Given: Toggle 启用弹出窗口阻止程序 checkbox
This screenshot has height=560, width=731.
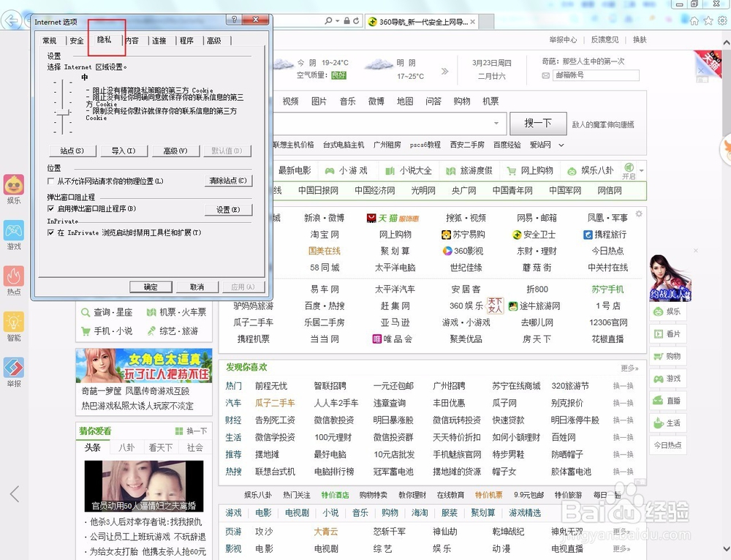Looking at the screenshot, I should coord(51,208).
